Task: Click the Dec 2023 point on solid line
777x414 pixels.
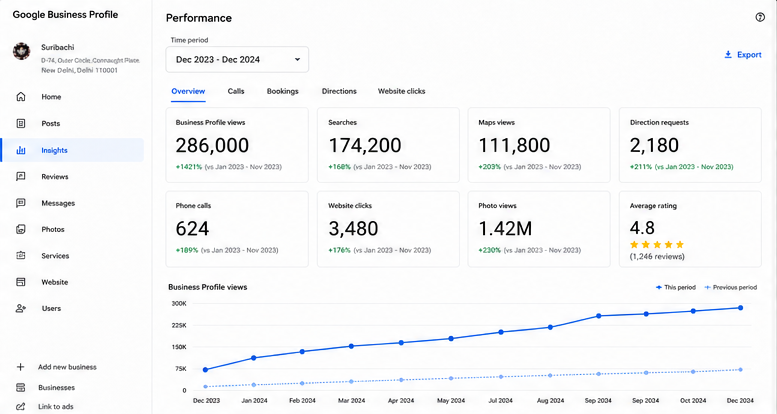Action: [x=206, y=370]
